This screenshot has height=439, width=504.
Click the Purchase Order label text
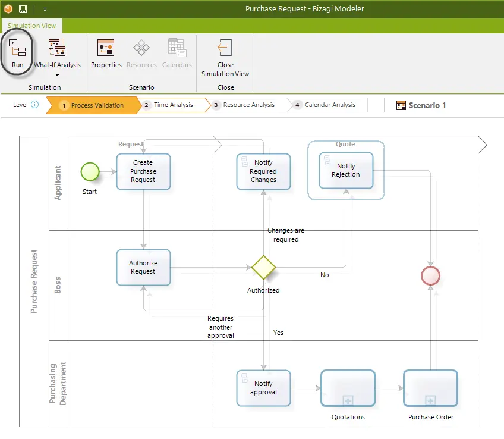(x=431, y=417)
